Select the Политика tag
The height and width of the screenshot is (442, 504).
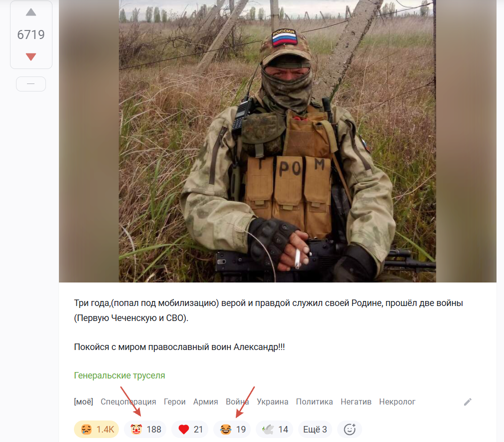tap(314, 402)
